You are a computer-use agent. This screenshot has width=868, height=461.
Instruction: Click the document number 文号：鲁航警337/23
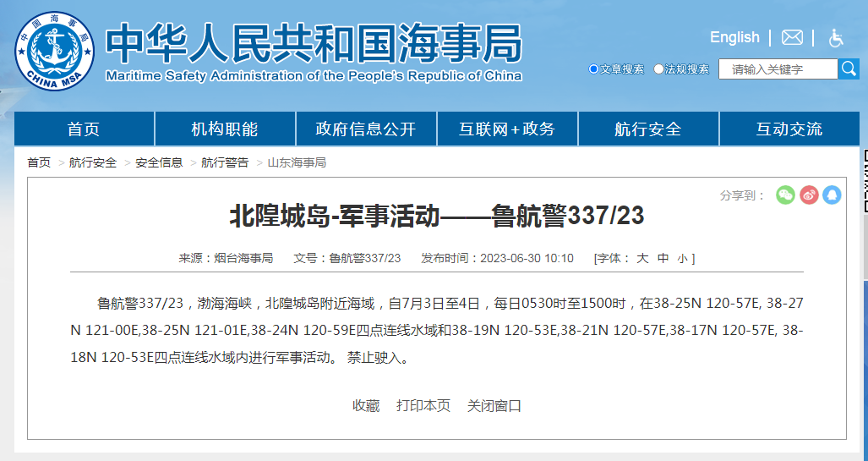347,258
